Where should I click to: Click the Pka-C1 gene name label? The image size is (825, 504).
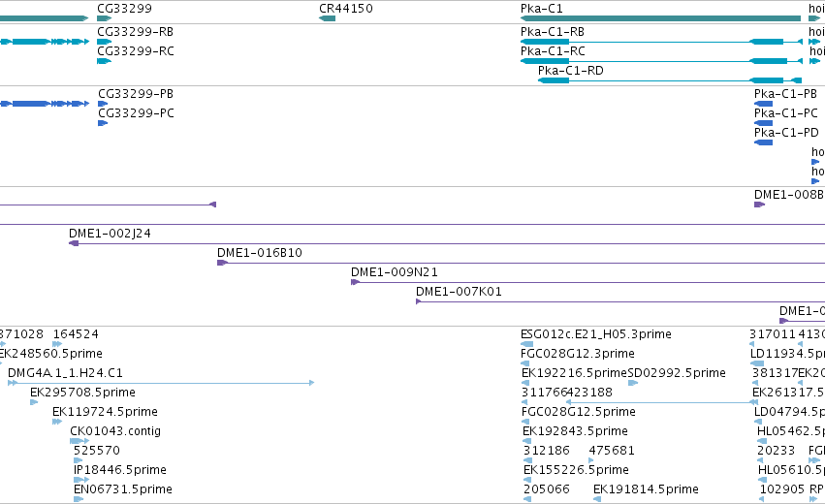(x=541, y=9)
